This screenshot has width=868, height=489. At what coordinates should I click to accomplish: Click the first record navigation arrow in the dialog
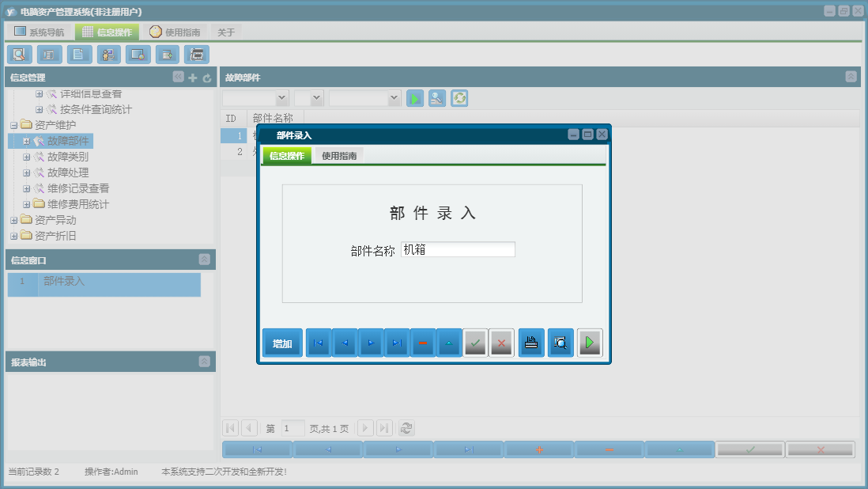(318, 342)
